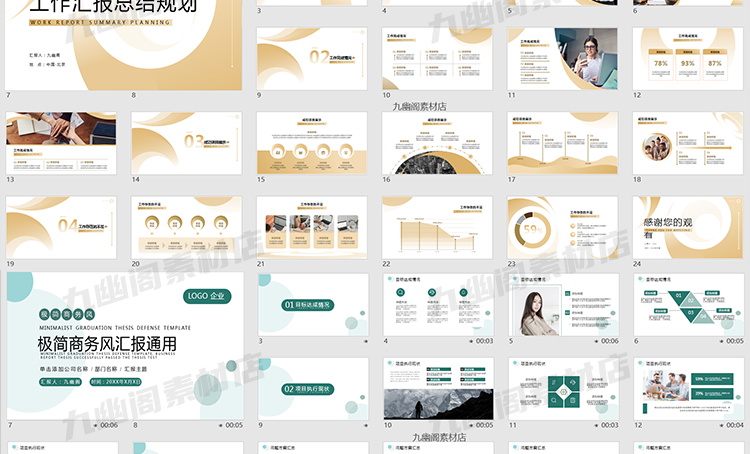Click transition star under green slide 3
Screen dimensions: 750x454
(x=366, y=341)
